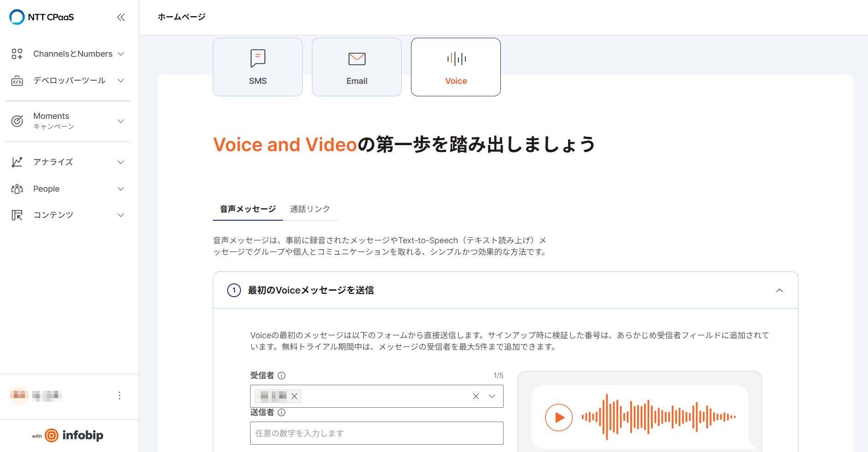Click the info icon next to 送信者
This screenshot has width=868, height=452.
pyautogui.click(x=282, y=412)
